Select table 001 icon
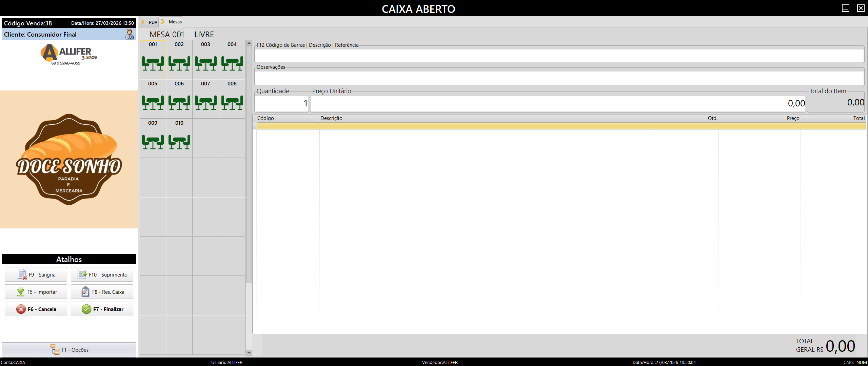The width and height of the screenshot is (868, 366). click(x=153, y=63)
